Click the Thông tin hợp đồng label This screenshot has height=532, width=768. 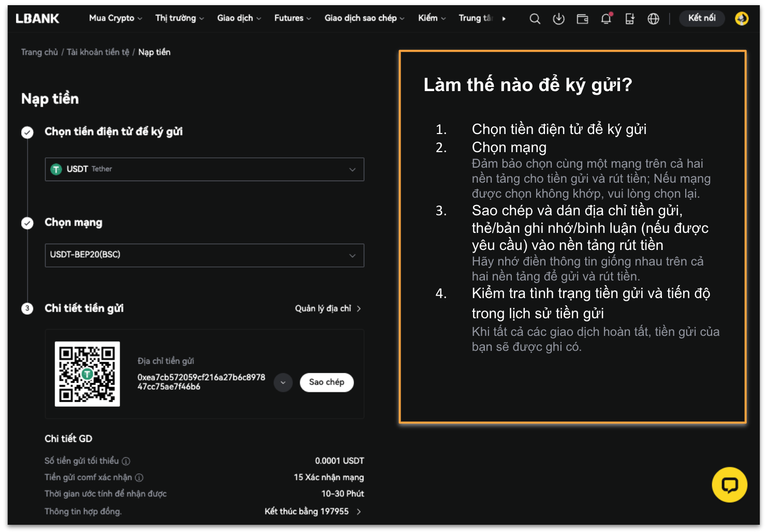83,511
